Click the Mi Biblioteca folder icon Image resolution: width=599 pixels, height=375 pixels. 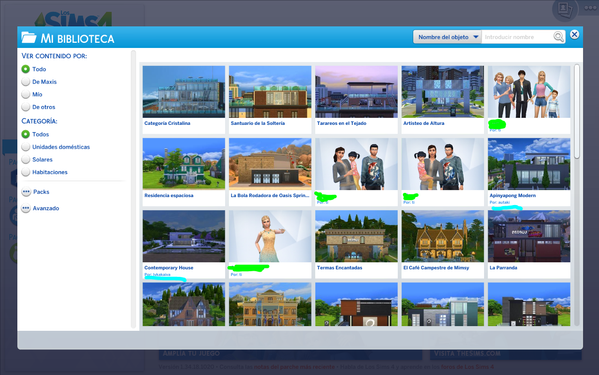pos(29,37)
